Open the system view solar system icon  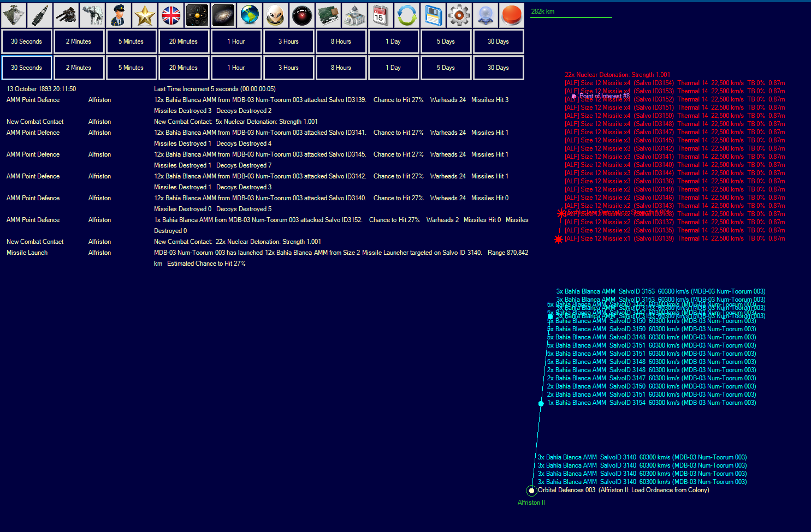point(197,15)
